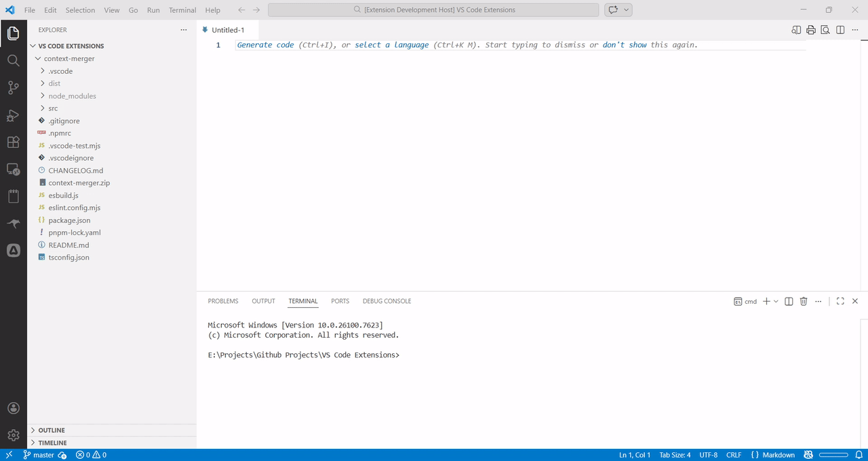Toggle maximize panel size for the terminal
868x461 pixels.
pos(840,301)
